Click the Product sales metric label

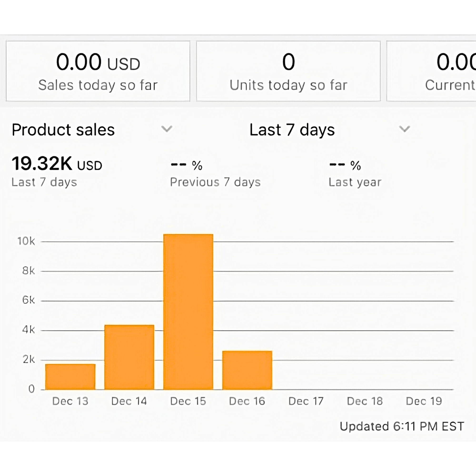click(x=63, y=130)
